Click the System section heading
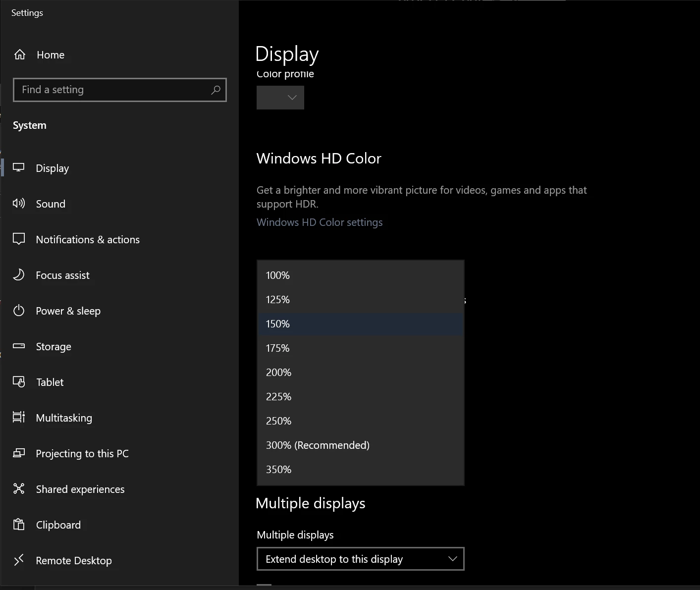This screenshot has width=700, height=590. click(30, 125)
